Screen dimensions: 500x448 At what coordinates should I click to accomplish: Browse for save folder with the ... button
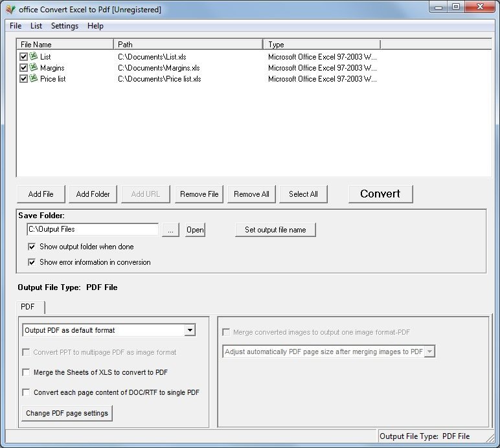170,230
